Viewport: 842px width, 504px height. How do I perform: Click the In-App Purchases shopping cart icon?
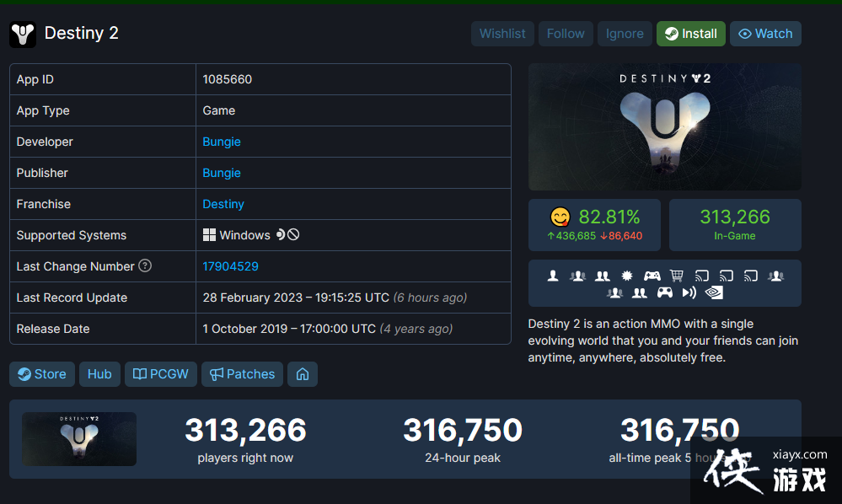click(677, 276)
